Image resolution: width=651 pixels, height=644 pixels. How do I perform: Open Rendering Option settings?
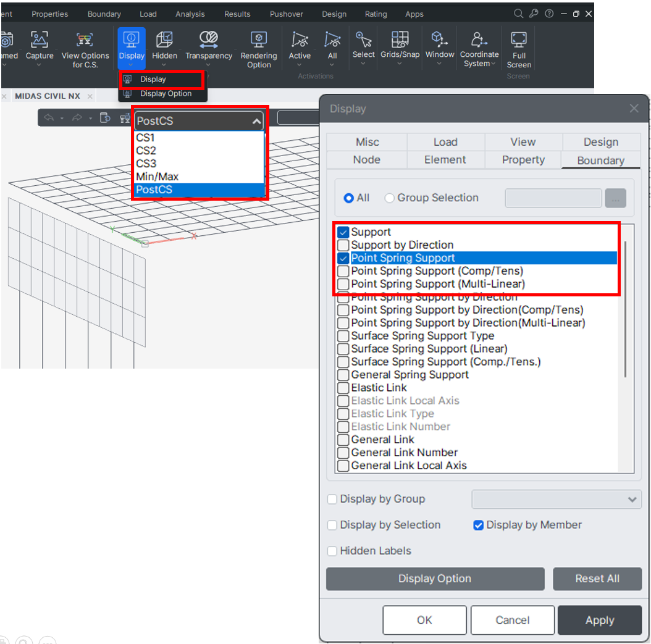(259, 41)
